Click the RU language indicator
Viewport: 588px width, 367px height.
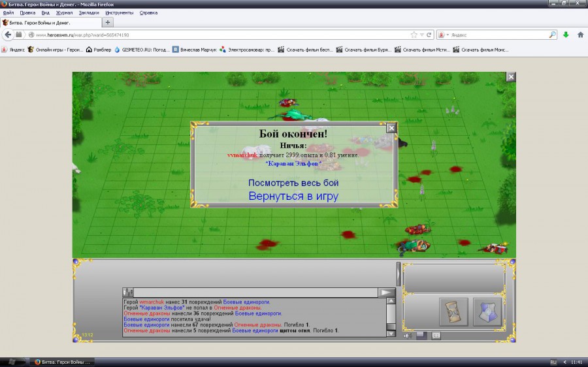tap(553, 362)
